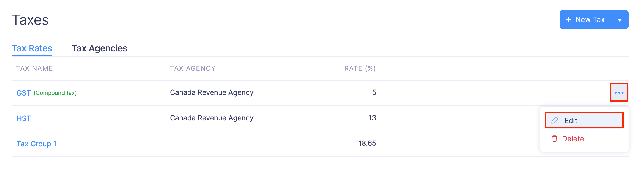
Task: Click the TAX AGENCY column header
Action: [193, 68]
